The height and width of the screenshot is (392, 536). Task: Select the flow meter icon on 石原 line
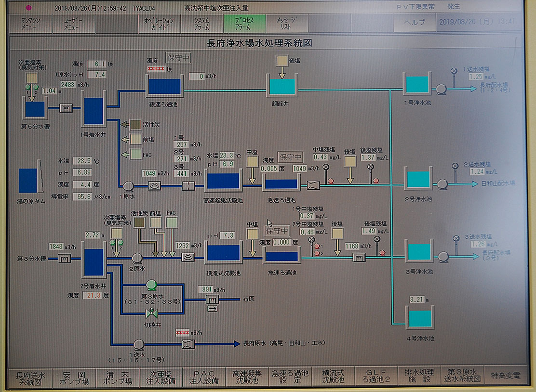(x=212, y=300)
